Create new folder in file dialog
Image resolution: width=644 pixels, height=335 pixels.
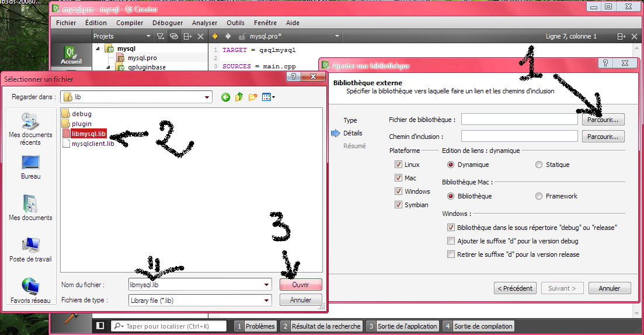coord(253,97)
